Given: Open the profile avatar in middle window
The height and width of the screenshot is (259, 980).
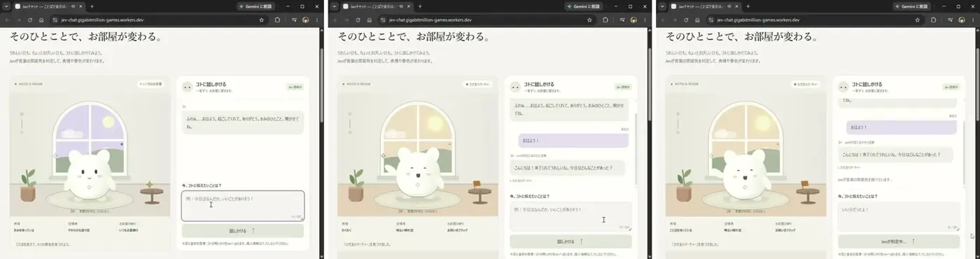Looking at the screenshot, I should coord(634,20).
